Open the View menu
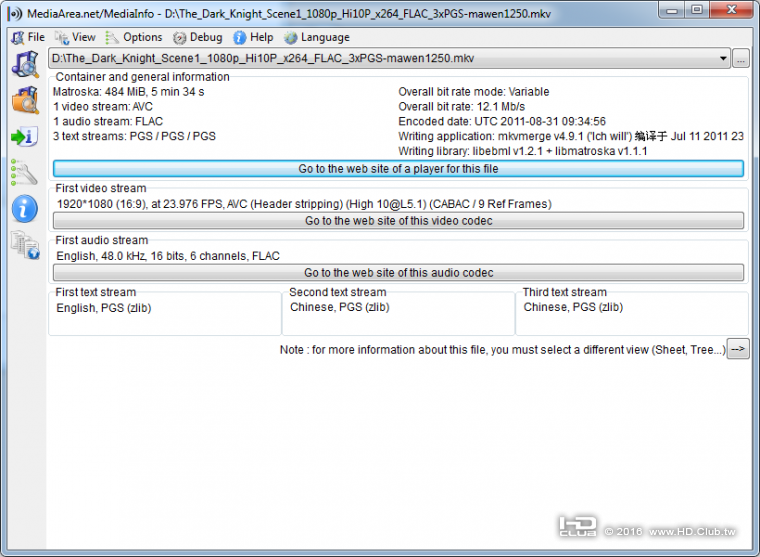Screen dimensions: 760x557 point(76,37)
